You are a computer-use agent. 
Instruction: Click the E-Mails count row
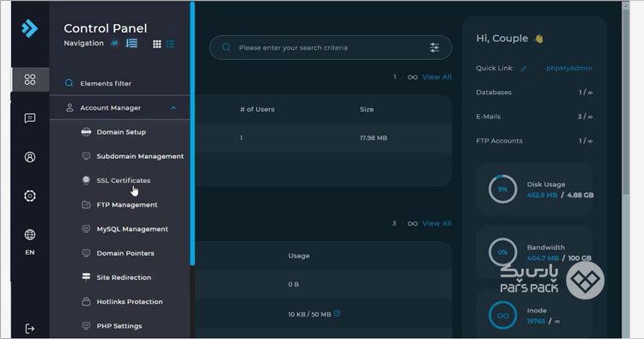[534, 117]
